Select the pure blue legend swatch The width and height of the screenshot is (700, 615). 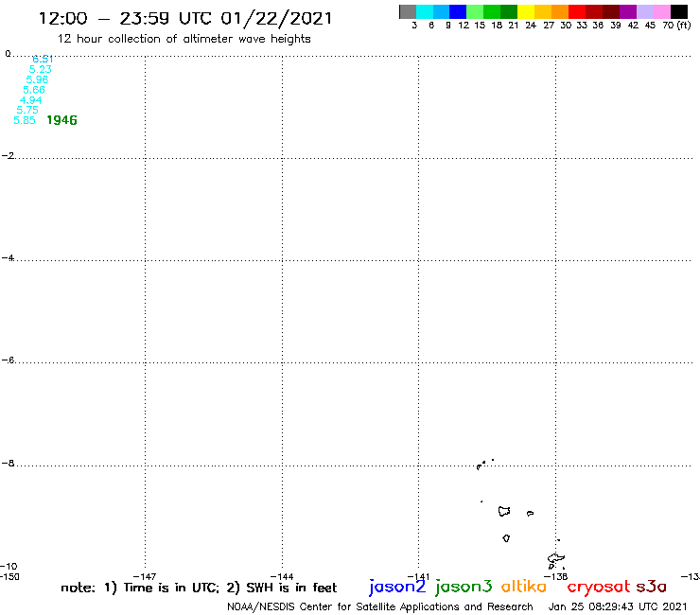click(x=458, y=11)
